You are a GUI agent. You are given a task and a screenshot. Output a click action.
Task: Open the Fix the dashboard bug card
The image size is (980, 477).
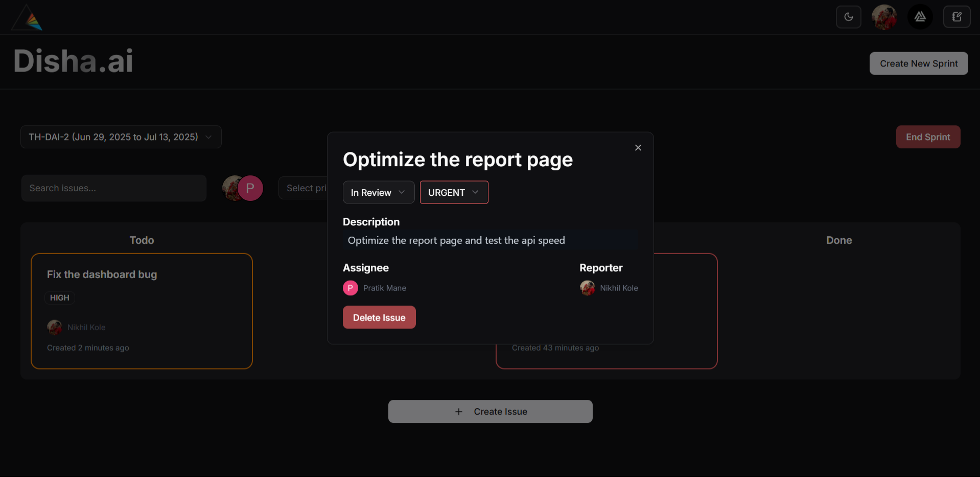[x=142, y=311]
